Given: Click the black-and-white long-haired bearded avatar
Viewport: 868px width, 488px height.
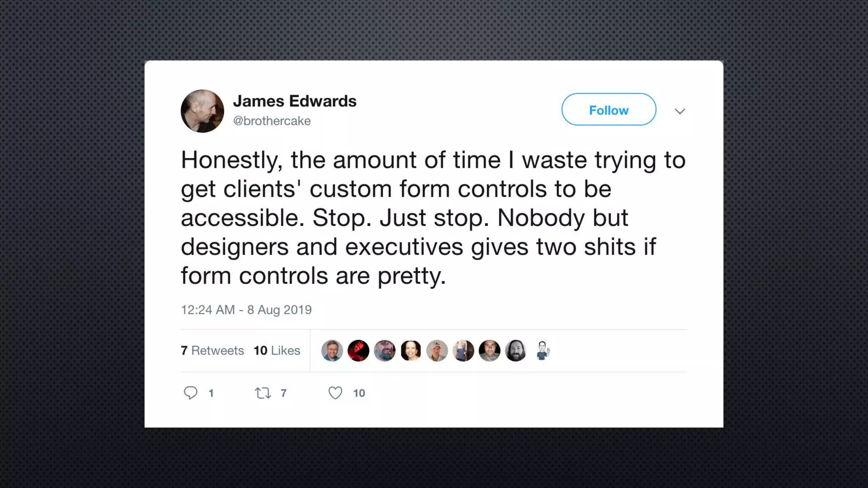Looking at the screenshot, I should click(x=516, y=351).
